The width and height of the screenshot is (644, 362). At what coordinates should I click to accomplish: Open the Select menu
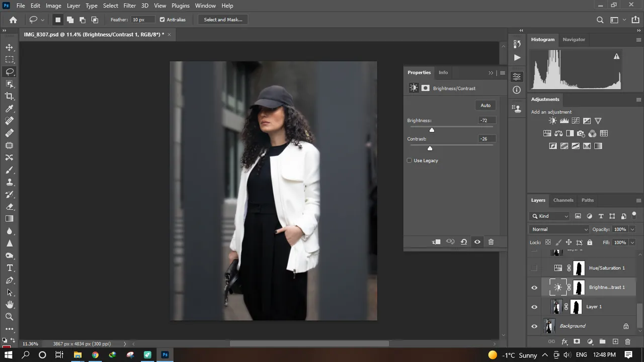[111, 6]
